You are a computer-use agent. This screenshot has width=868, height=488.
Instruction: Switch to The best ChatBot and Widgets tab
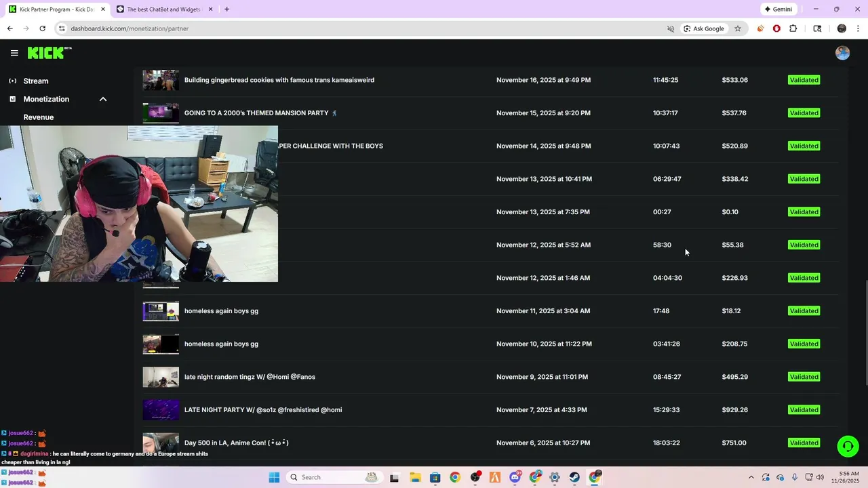[164, 9]
